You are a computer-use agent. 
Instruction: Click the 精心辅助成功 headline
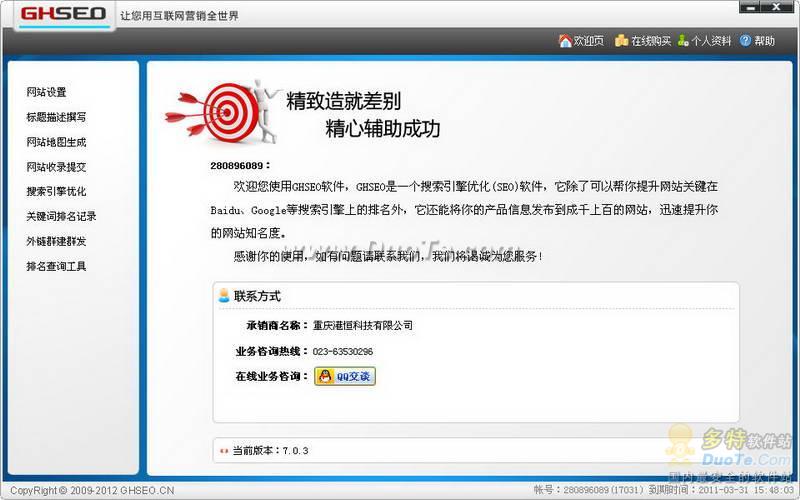tap(383, 129)
